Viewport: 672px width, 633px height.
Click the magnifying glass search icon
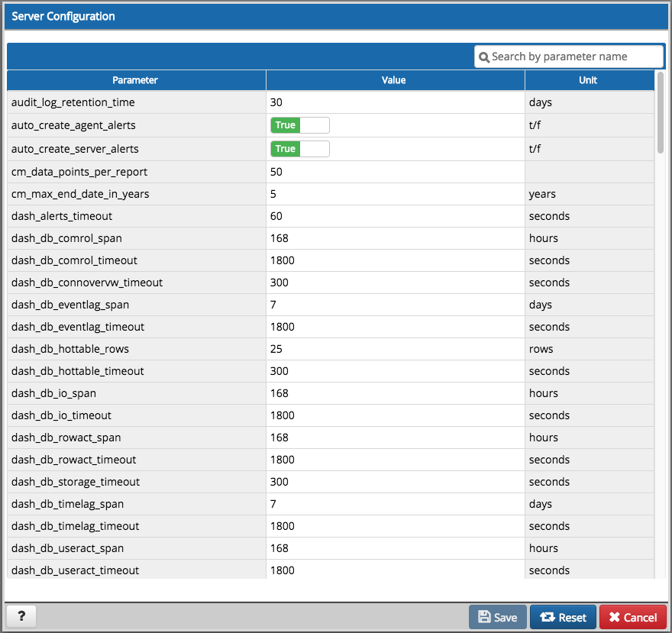[x=483, y=57]
